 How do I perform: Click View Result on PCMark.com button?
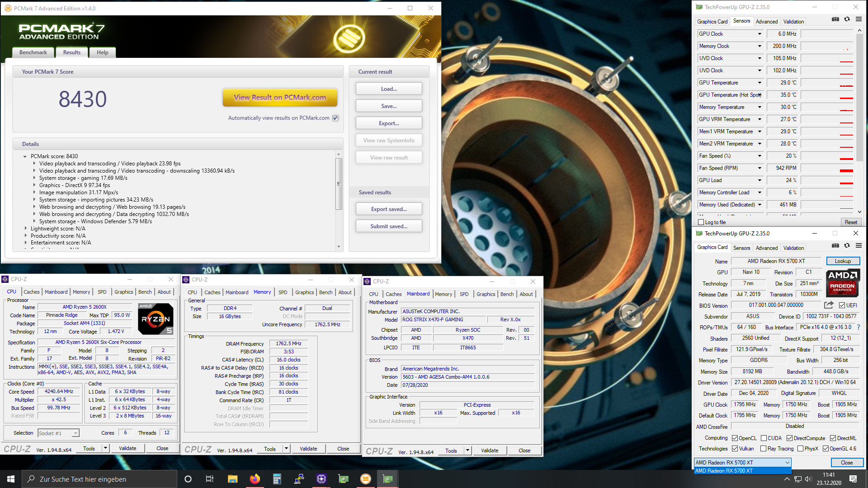pos(280,98)
